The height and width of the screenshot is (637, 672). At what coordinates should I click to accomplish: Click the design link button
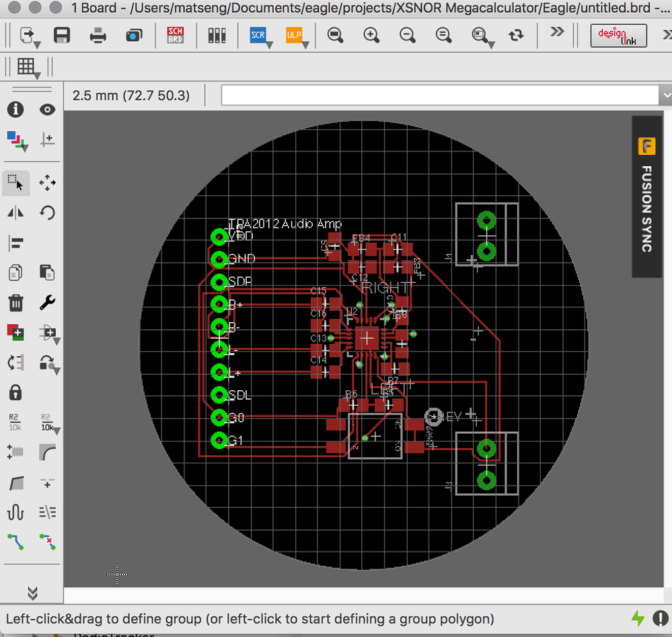[x=618, y=36]
